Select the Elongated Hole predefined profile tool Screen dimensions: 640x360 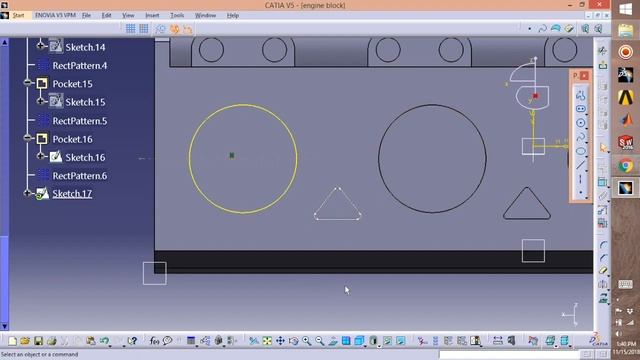[x=580, y=109]
